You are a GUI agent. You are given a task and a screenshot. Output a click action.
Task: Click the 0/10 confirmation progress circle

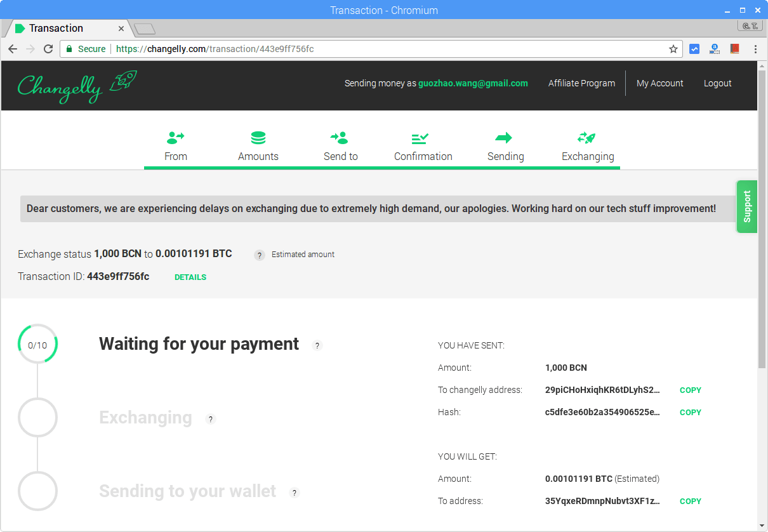37,344
